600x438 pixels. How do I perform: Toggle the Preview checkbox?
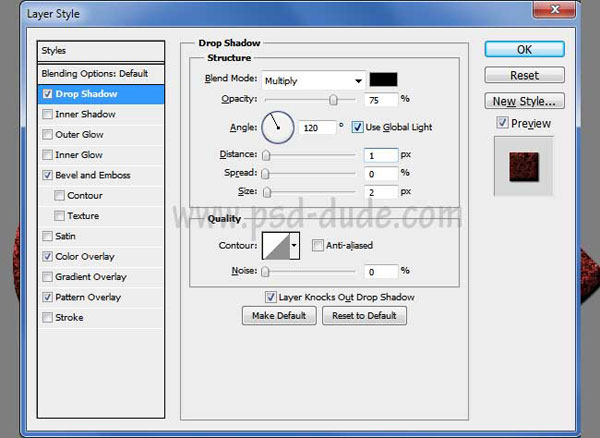[502, 123]
